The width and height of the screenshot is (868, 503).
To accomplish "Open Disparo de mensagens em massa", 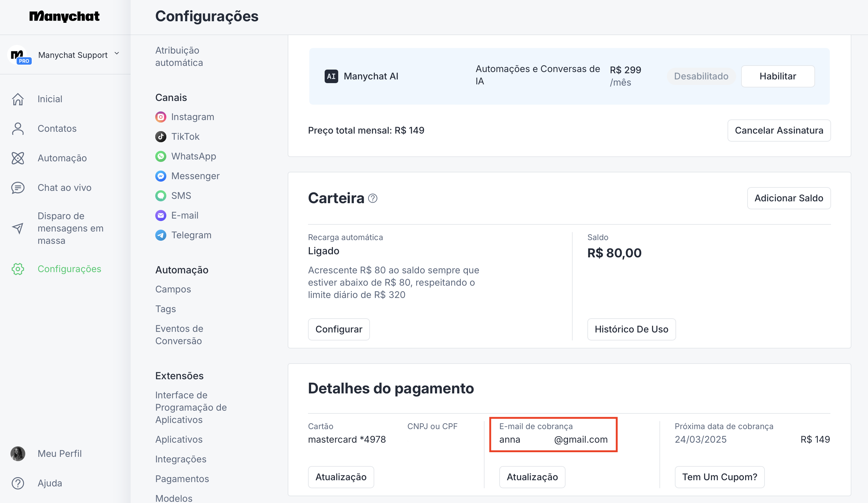I will pos(71,228).
